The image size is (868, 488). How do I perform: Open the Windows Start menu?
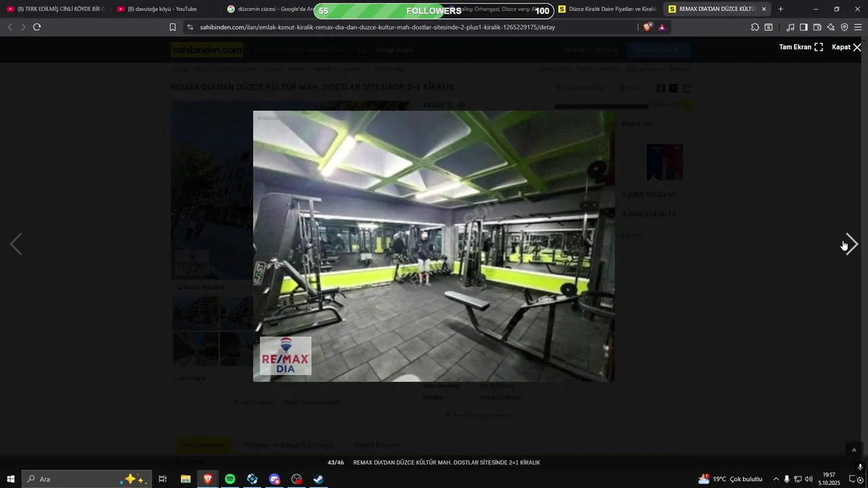[11, 479]
